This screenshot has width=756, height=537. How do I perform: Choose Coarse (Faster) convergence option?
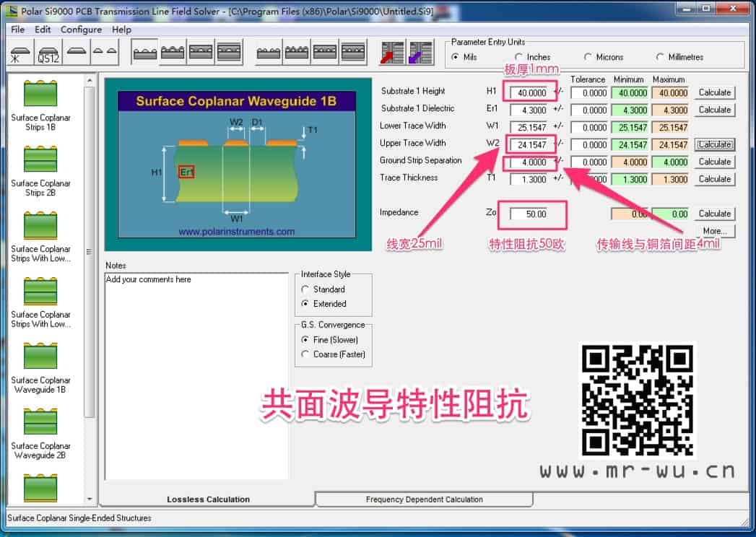(305, 354)
